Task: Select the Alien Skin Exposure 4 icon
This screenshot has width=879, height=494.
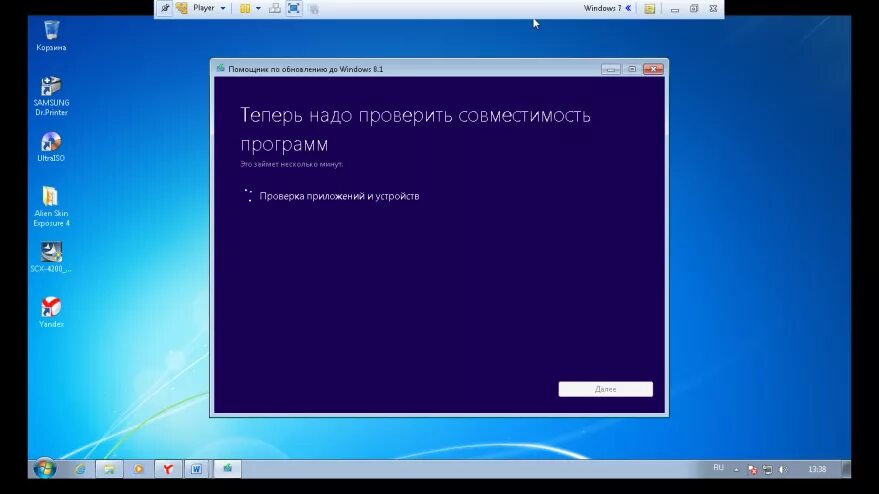Action: [51, 207]
